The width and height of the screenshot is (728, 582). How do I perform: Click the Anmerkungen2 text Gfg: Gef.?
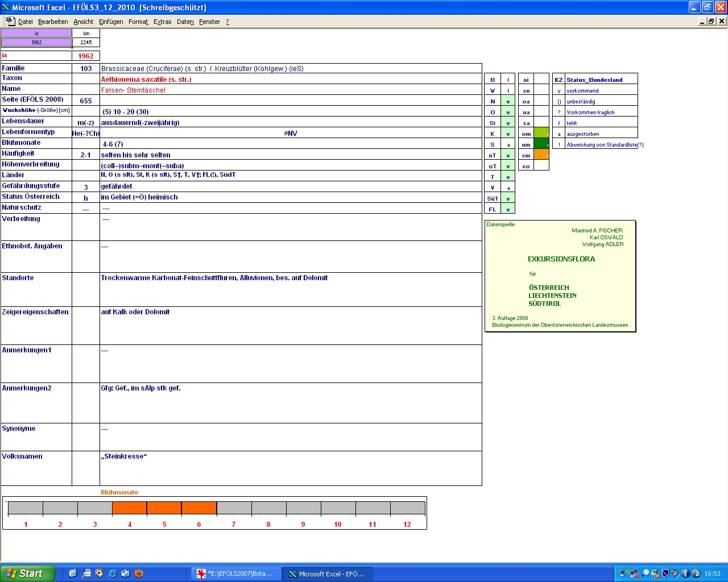pyautogui.click(x=140, y=388)
